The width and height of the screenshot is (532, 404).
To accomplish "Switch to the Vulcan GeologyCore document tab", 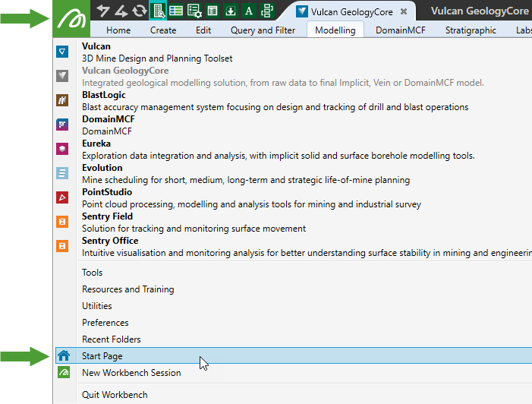I will (x=352, y=12).
